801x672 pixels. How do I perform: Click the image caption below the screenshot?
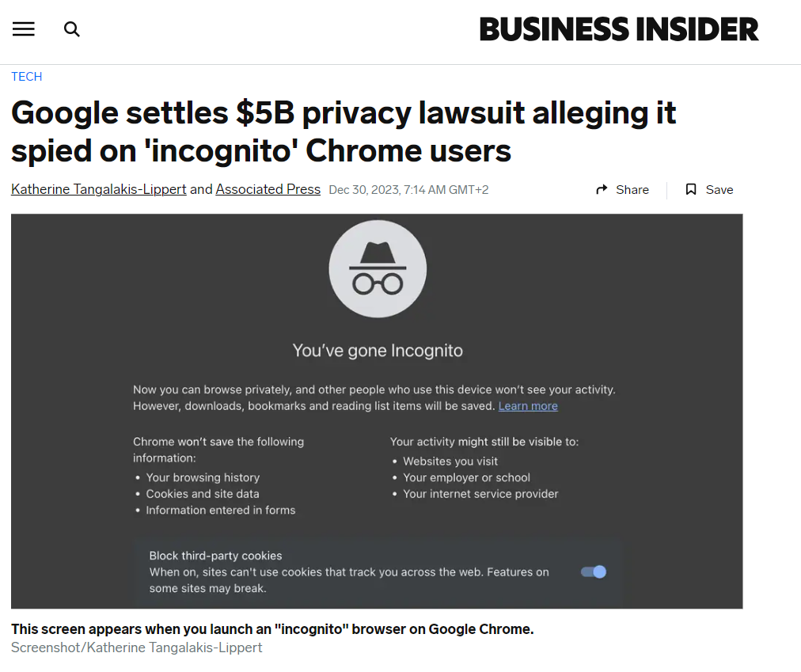coord(272,629)
